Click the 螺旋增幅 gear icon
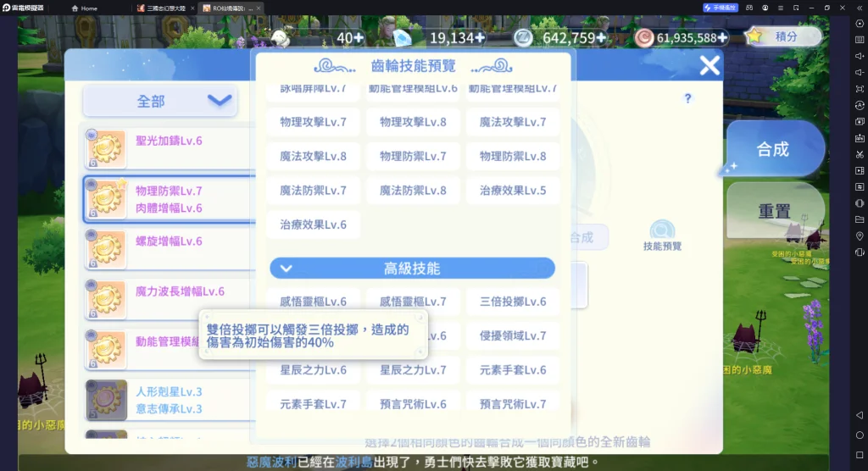 tap(106, 249)
